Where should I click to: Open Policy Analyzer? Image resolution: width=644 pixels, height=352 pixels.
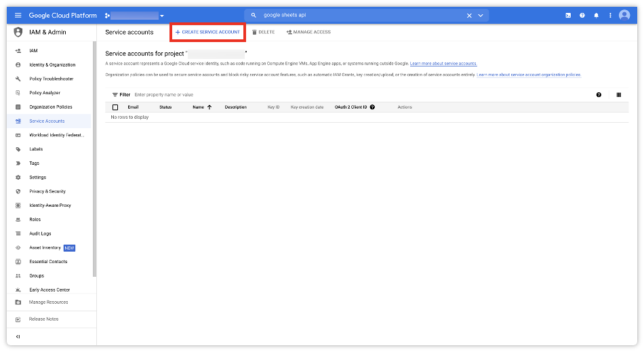[45, 93]
